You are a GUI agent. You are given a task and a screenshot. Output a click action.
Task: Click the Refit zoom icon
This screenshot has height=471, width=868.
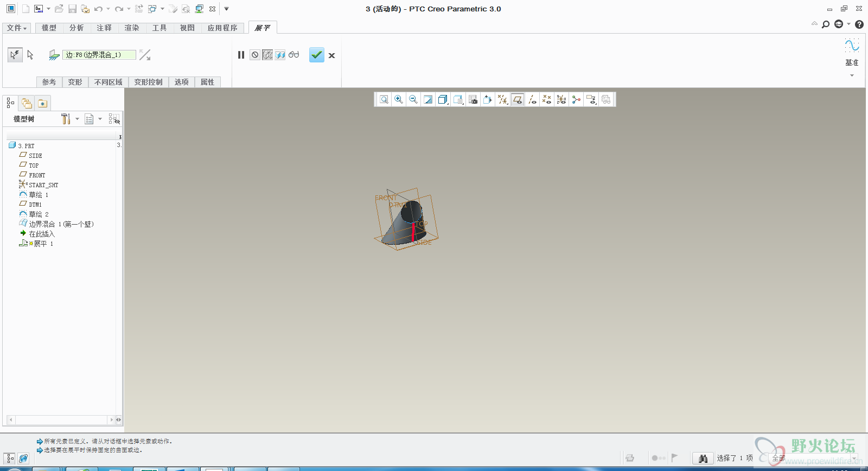click(x=384, y=99)
